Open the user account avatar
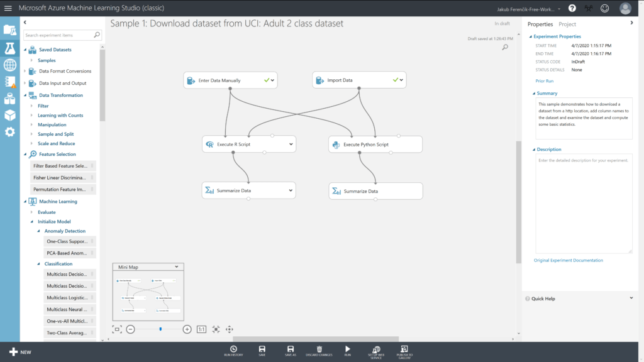 pyautogui.click(x=625, y=8)
